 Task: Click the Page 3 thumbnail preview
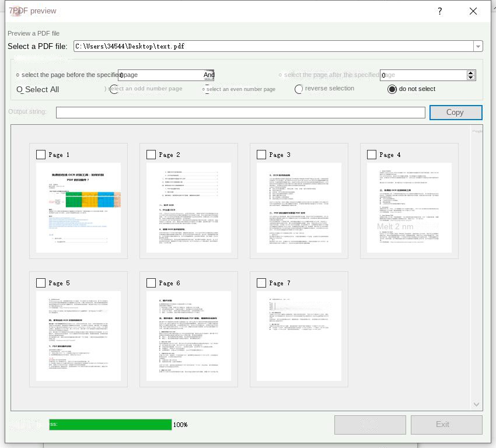(299, 207)
